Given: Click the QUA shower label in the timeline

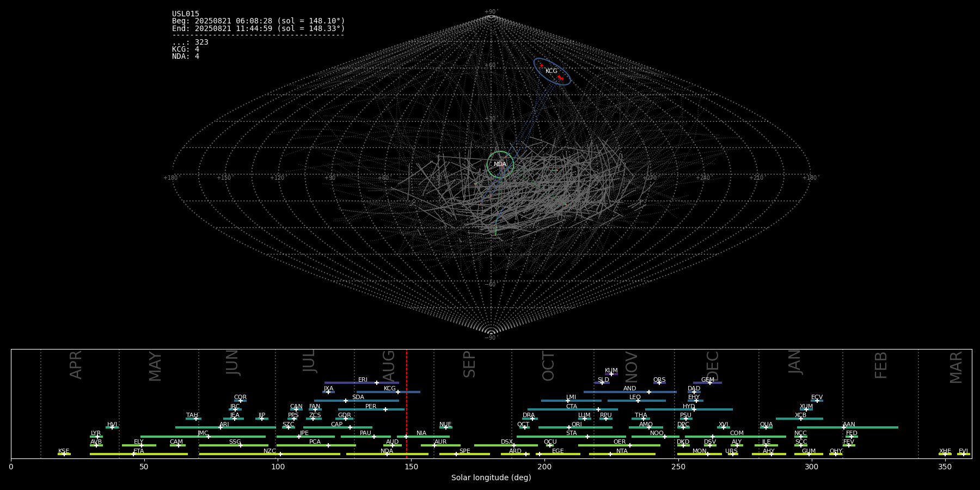Looking at the screenshot, I should point(766,425).
